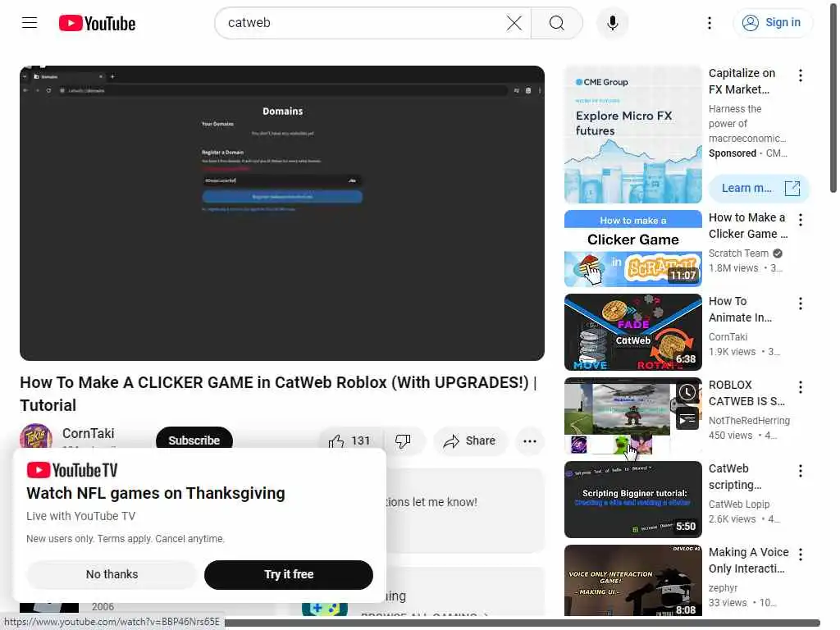Open the Making A Voice Only Interaction thumbnail
This screenshot has height=630, width=840.
click(x=632, y=580)
